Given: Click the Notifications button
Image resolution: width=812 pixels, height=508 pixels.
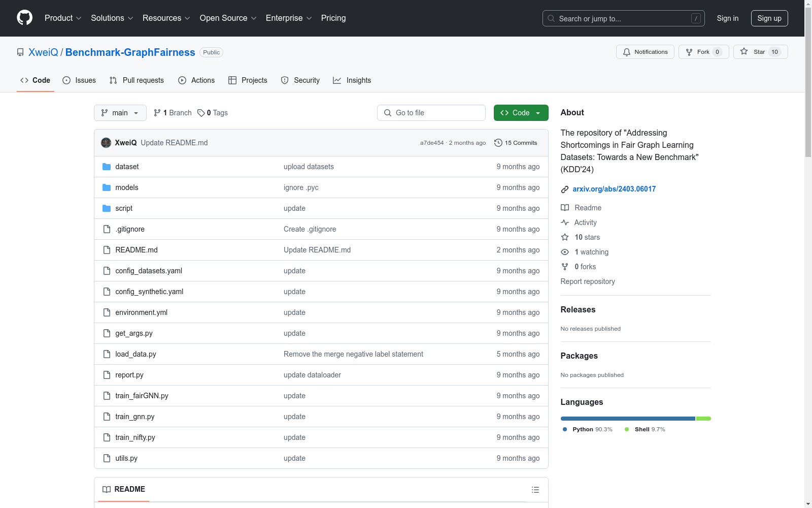Looking at the screenshot, I should 645,52.
